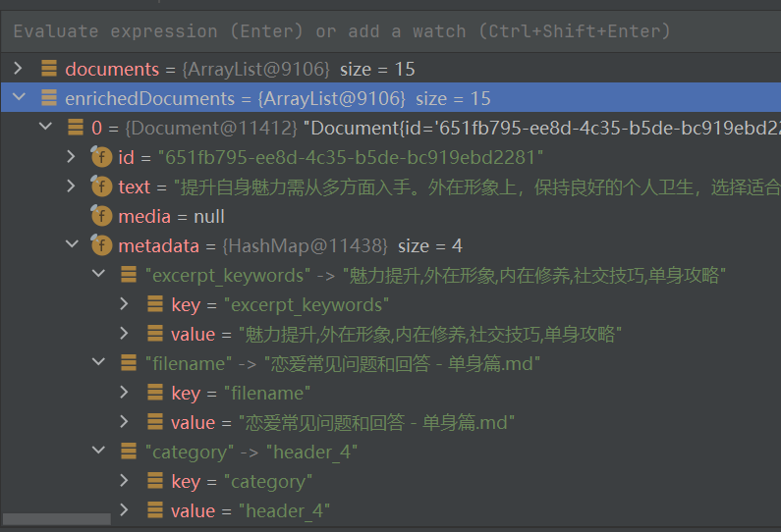This screenshot has height=532, width=781.
Task: Click the entry icon beside "category" mapping
Action: pyautogui.click(x=129, y=451)
